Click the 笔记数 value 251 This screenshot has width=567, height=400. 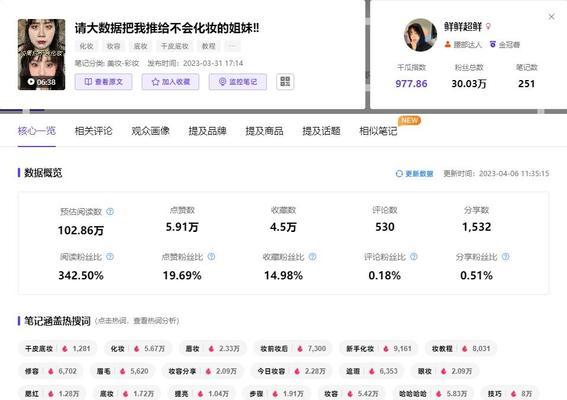[x=526, y=84]
